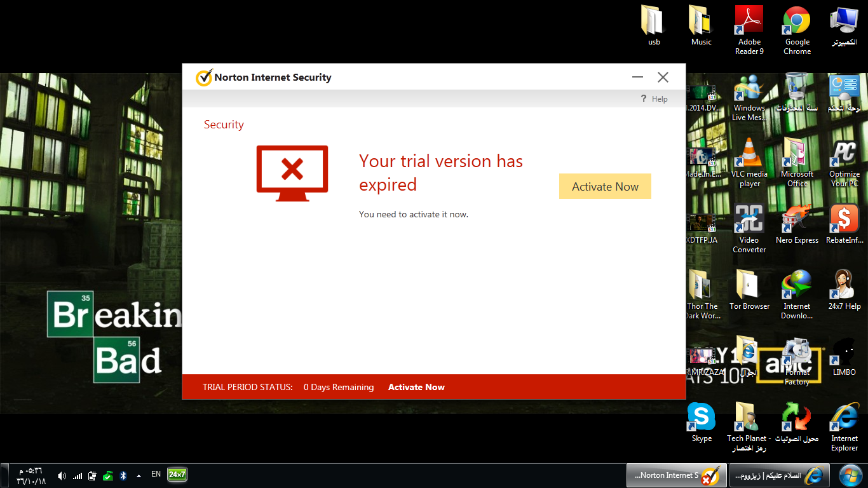Switch to Internet Explorer taskbar window
Viewport: 868px width, 488px height.
coord(780,475)
